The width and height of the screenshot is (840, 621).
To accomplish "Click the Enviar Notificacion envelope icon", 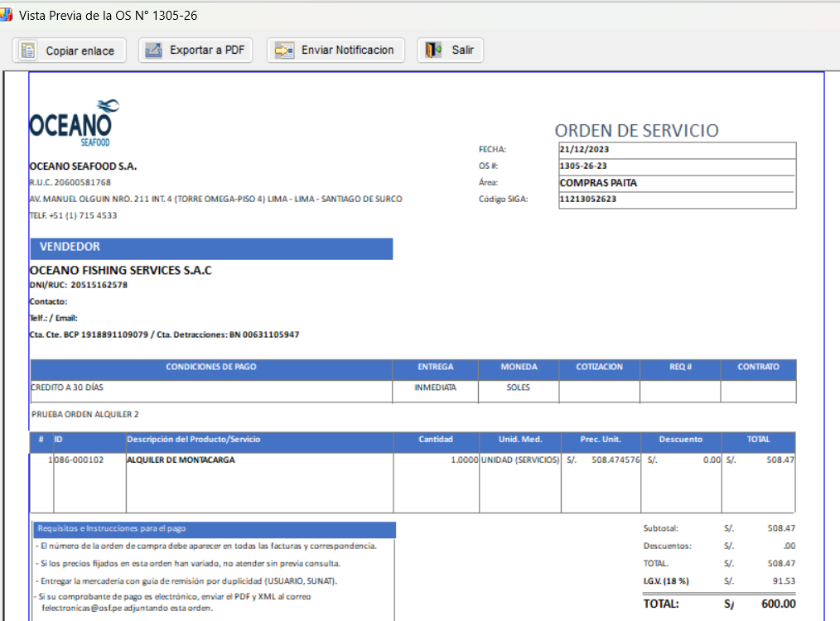I will click(x=284, y=51).
